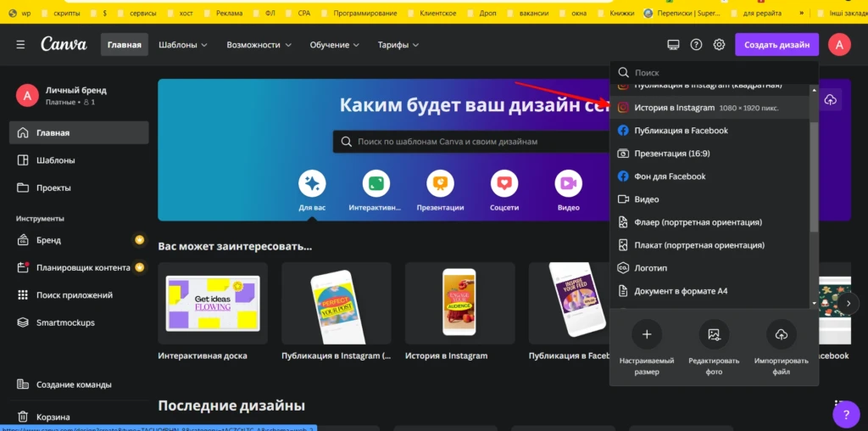
Task: Expand the Обучение header dropdown
Action: (334, 45)
